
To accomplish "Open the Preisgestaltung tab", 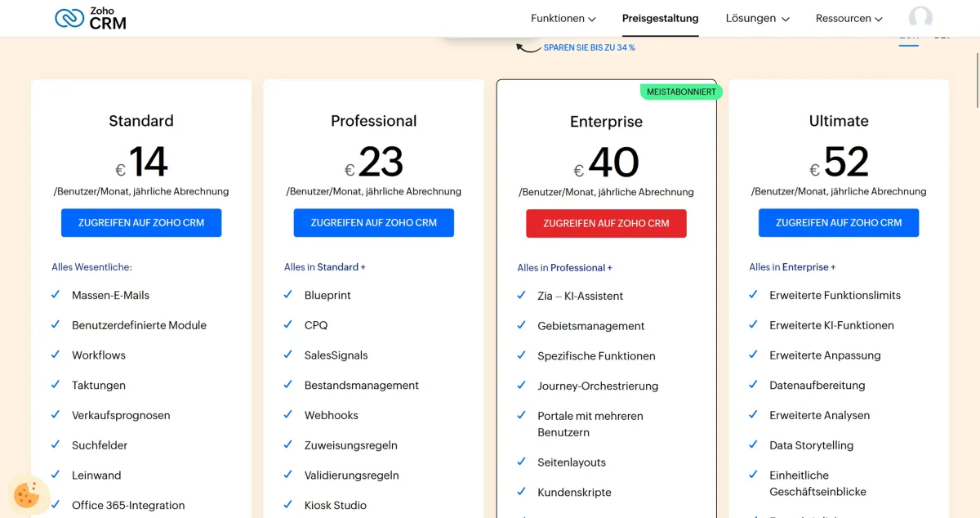I will pos(660,18).
